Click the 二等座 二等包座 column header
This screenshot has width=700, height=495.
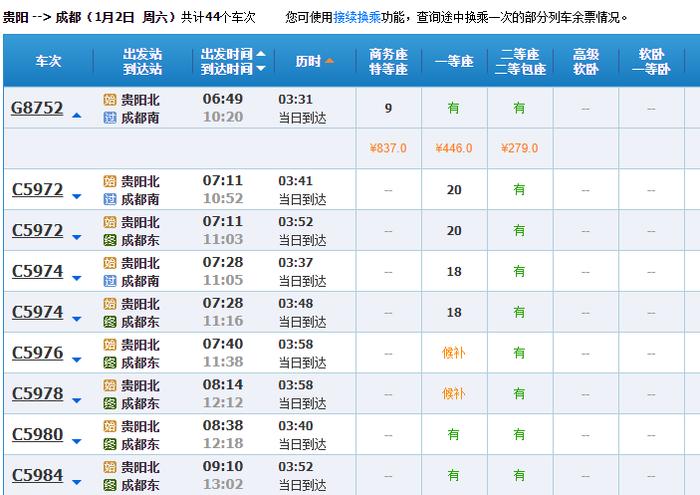coord(520,62)
